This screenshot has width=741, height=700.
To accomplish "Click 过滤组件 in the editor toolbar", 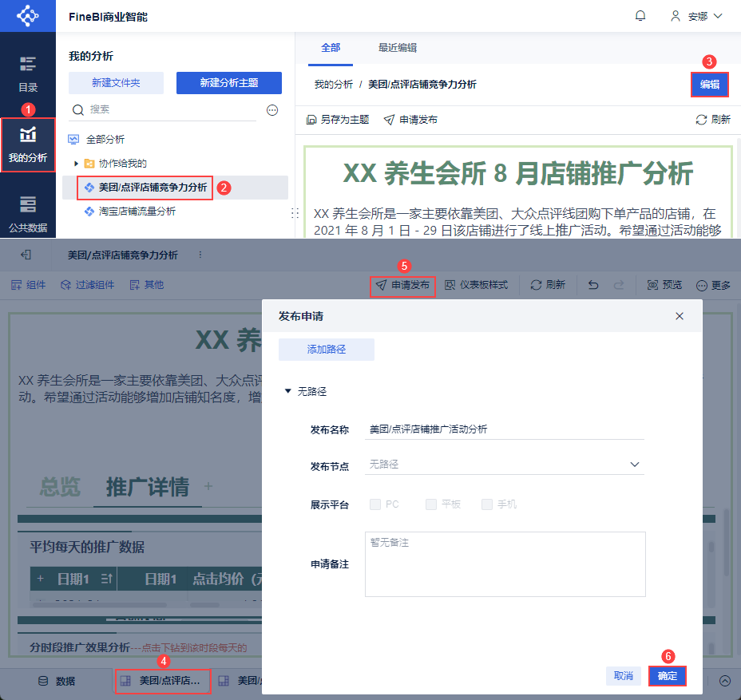I will pyautogui.click(x=87, y=285).
